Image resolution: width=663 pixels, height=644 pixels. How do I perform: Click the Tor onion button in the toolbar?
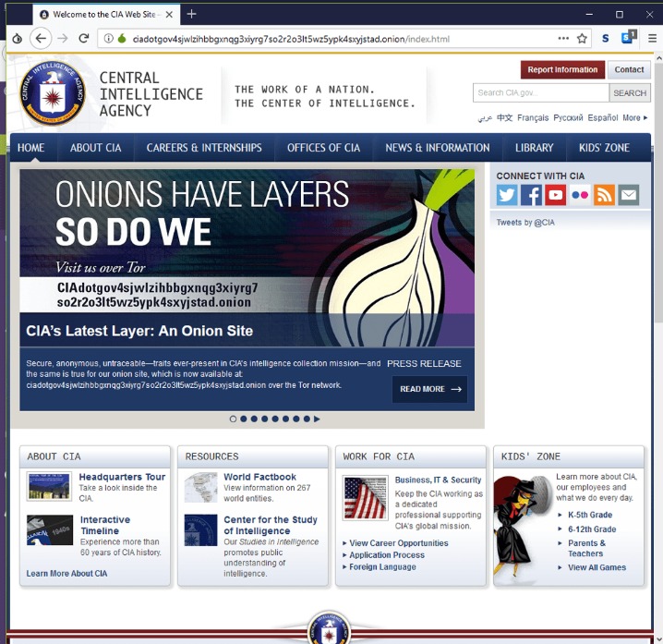(17, 39)
